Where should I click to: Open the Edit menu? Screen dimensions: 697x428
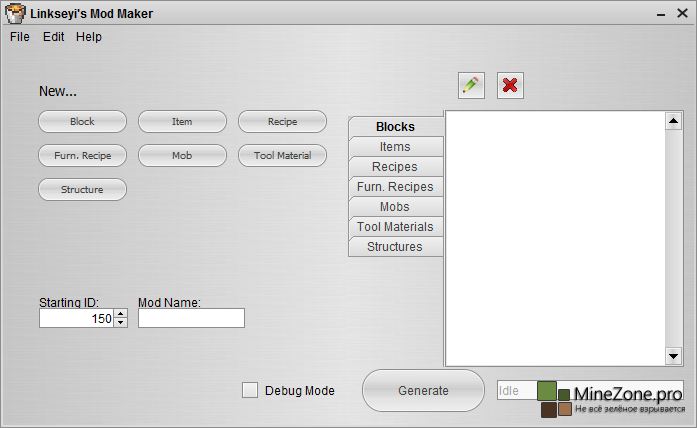click(x=53, y=37)
